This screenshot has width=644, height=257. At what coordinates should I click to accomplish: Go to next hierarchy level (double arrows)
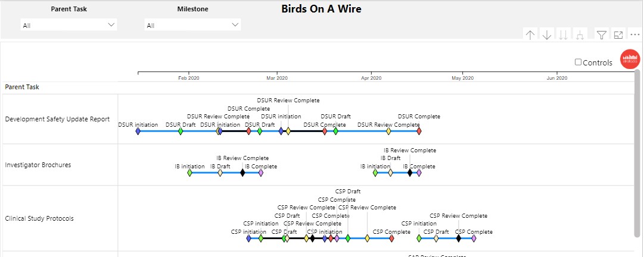tap(563, 35)
